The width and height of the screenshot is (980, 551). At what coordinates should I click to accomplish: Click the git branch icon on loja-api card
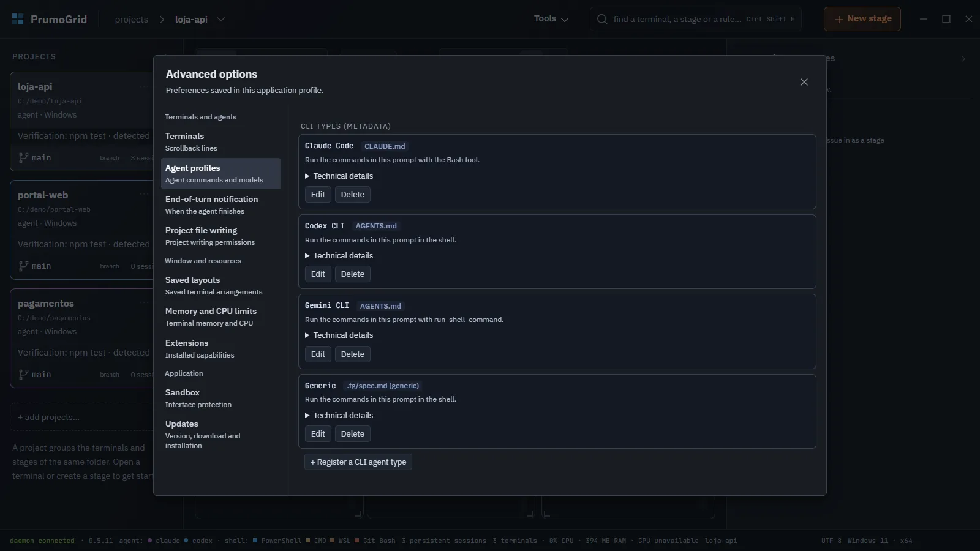tap(23, 157)
